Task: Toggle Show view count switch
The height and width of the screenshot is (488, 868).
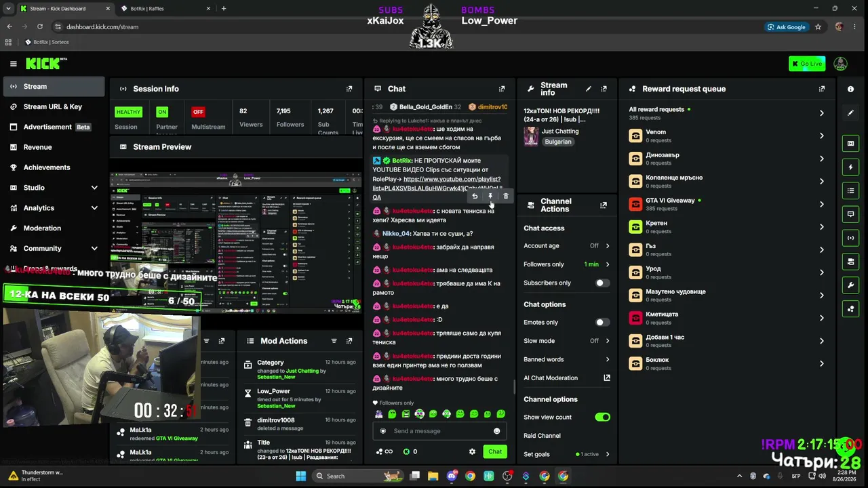Action: 602,418
